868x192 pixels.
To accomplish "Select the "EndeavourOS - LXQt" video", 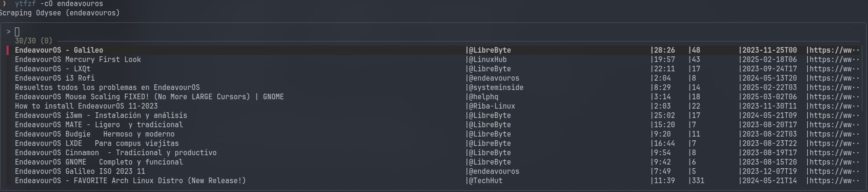I will point(52,69).
